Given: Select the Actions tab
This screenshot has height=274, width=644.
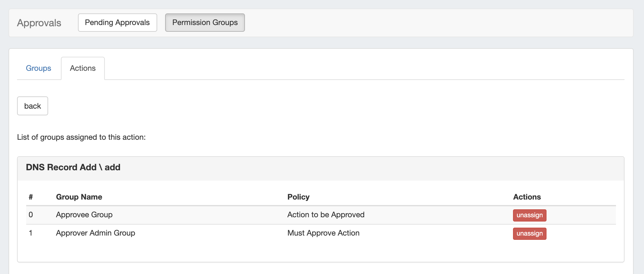Looking at the screenshot, I should click(83, 68).
